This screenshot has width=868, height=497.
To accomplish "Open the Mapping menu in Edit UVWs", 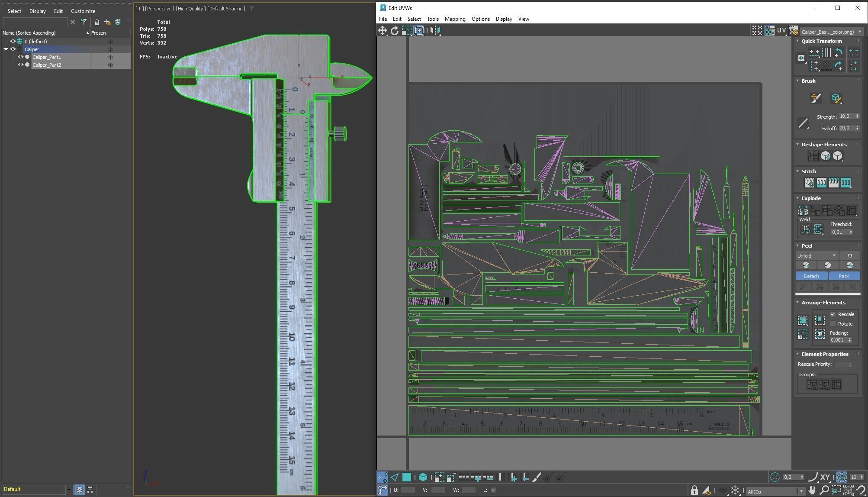I will [455, 19].
